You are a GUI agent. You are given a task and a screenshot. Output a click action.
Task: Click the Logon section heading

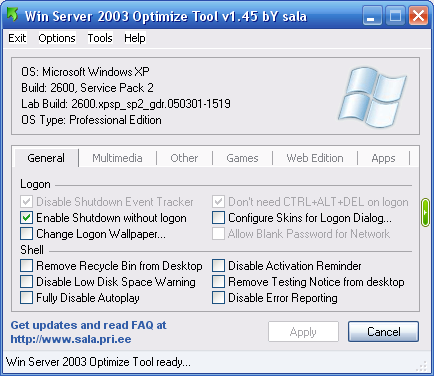[x=35, y=184]
